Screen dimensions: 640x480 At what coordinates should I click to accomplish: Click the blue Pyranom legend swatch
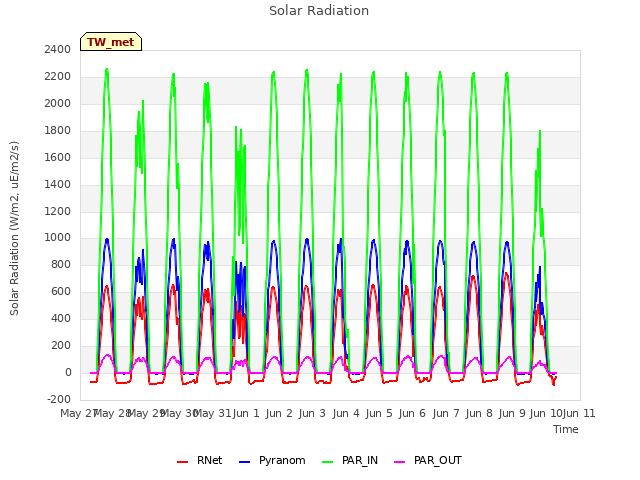click(244, 462)
